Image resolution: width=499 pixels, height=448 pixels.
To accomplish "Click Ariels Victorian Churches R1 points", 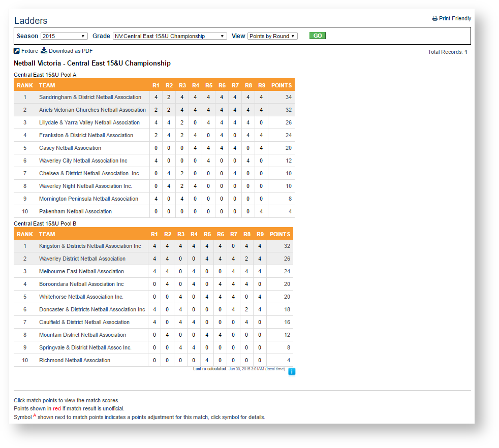I will [156, 110].
